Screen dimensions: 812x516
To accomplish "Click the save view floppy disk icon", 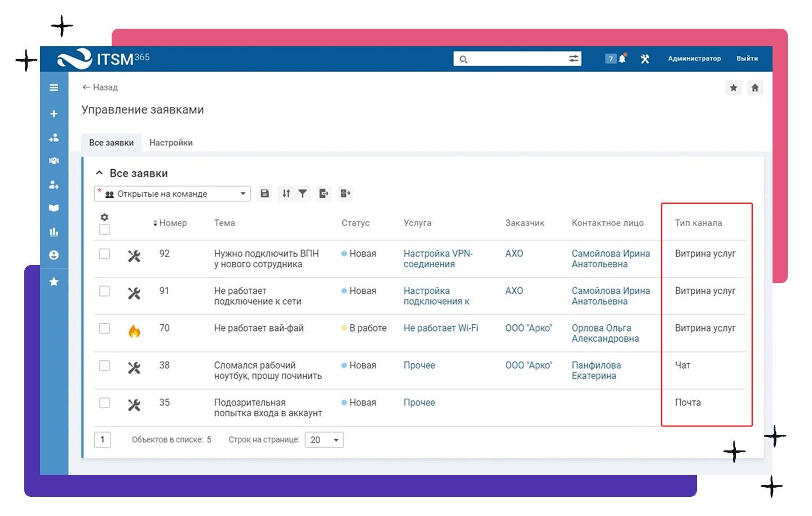I will pos(264,193).
